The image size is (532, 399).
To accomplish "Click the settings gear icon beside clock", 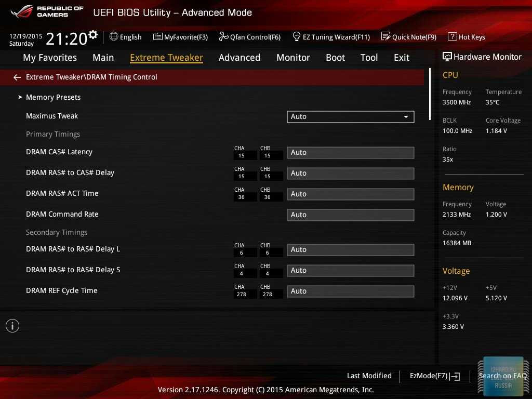I will pos(93,35).
